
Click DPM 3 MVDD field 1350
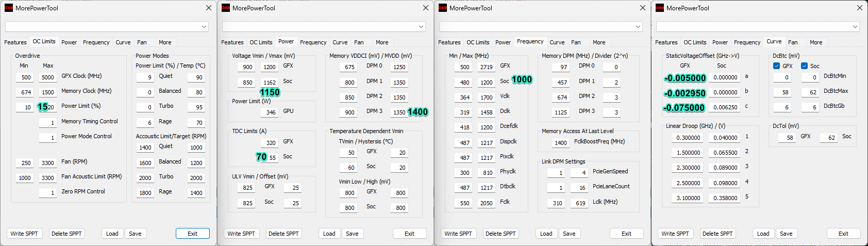point(399,112)
